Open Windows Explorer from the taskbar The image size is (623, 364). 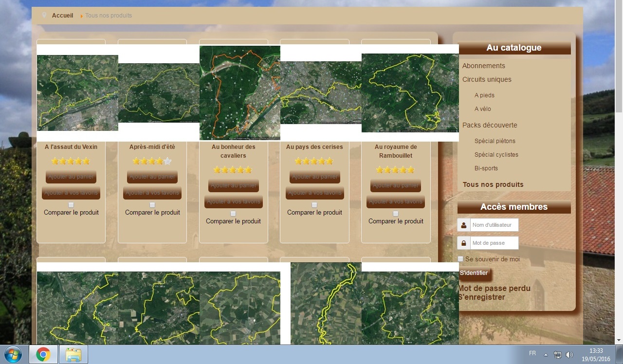click(x=73, y=355)
